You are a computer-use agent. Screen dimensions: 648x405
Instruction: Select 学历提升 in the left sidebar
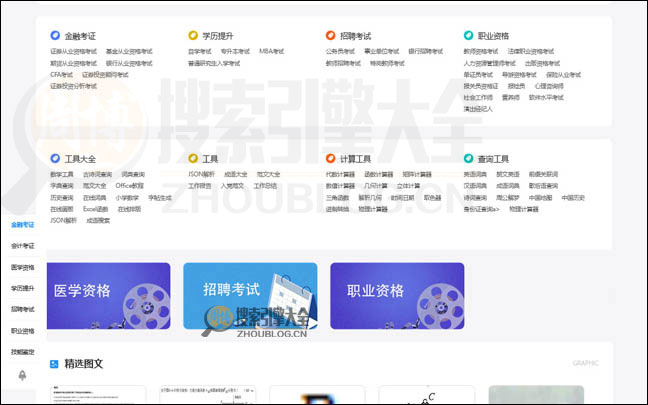coord(23,288)
